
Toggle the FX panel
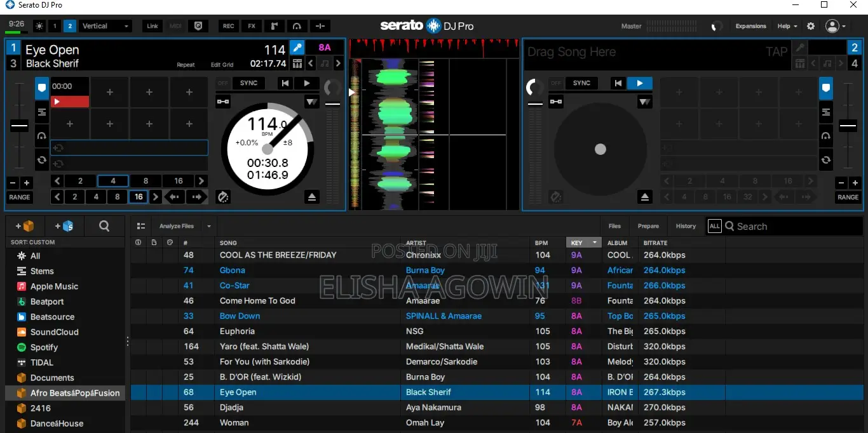(252, 26)
